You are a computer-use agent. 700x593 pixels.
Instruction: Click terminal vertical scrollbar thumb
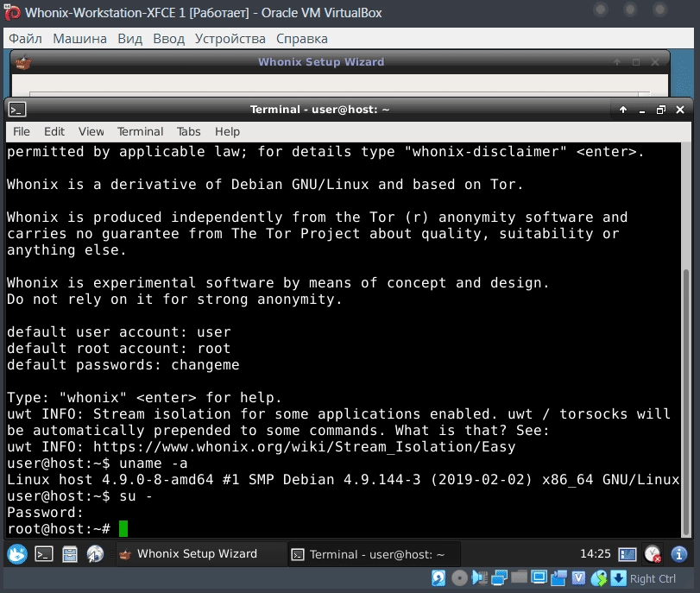[687, 402]
